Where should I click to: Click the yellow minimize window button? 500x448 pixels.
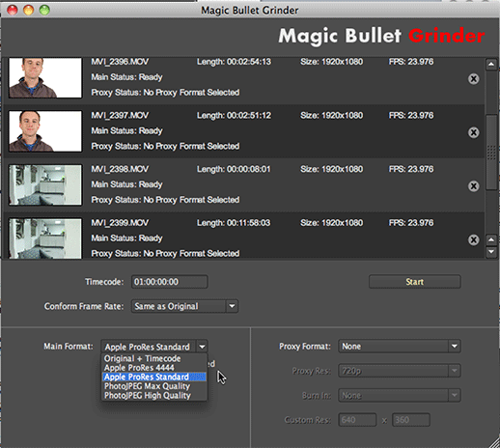28,10
